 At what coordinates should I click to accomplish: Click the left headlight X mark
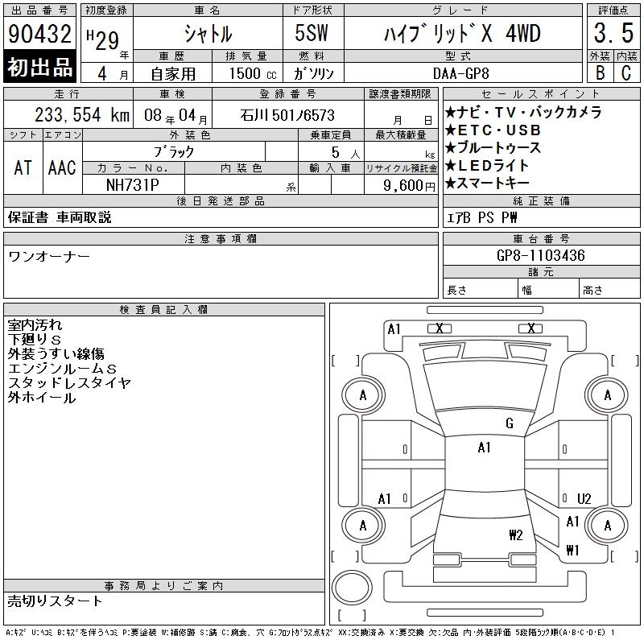click(x=440, y=328)
